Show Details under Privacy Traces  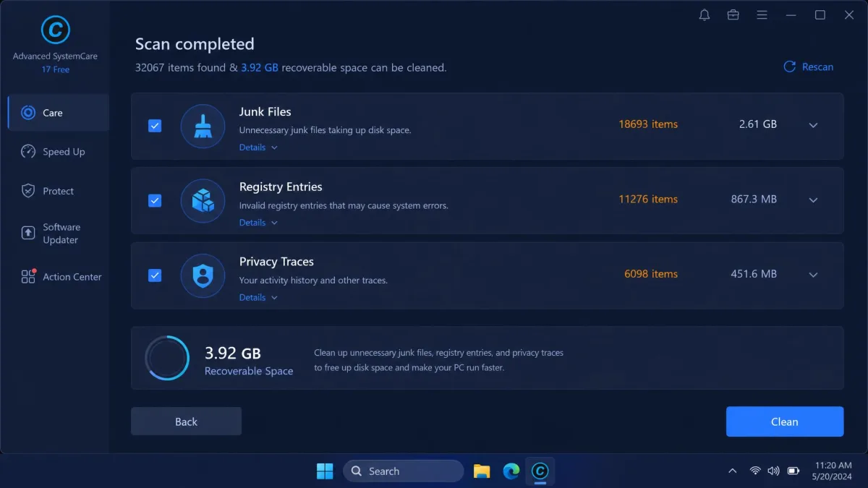click(258, 297)
